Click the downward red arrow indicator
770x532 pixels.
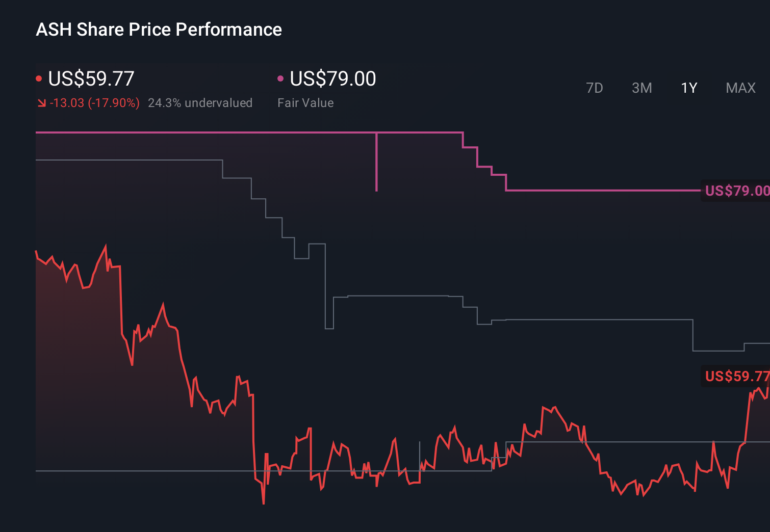pos(42,102)
